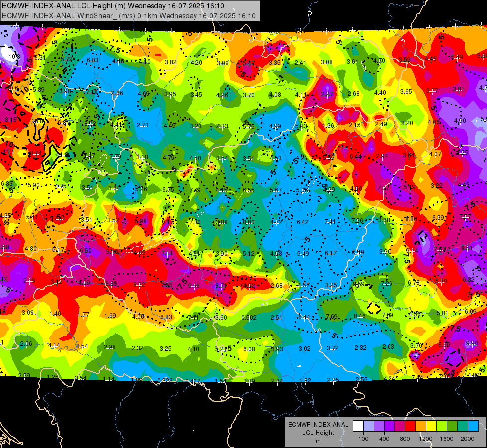Click the legend tick label 1600
Image resolution: width=487 pixels, height=448 pixels.
click(x=447, y=439)
